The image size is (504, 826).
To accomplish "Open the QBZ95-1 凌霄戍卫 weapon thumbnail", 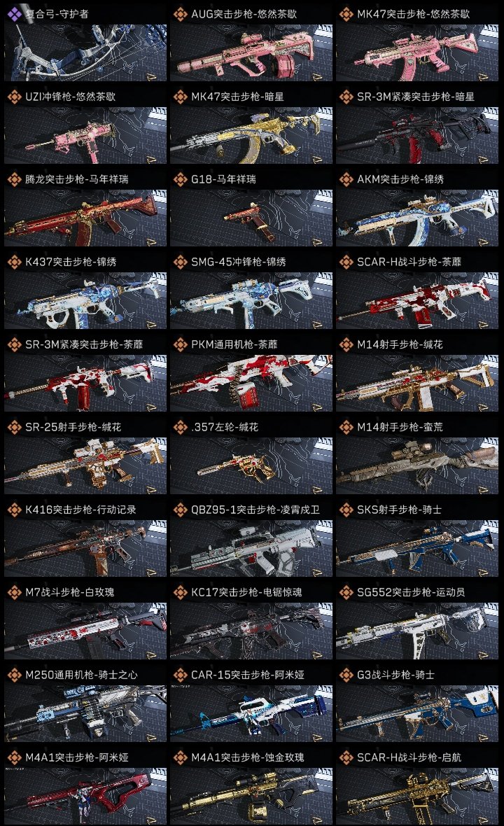I will [251, 548].
